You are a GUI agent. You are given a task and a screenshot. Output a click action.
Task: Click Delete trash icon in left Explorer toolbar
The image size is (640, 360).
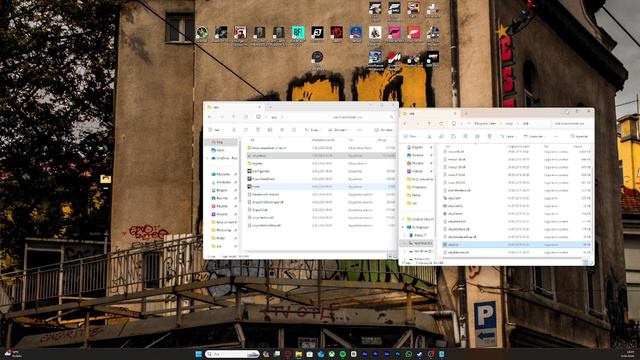point(293,130)
